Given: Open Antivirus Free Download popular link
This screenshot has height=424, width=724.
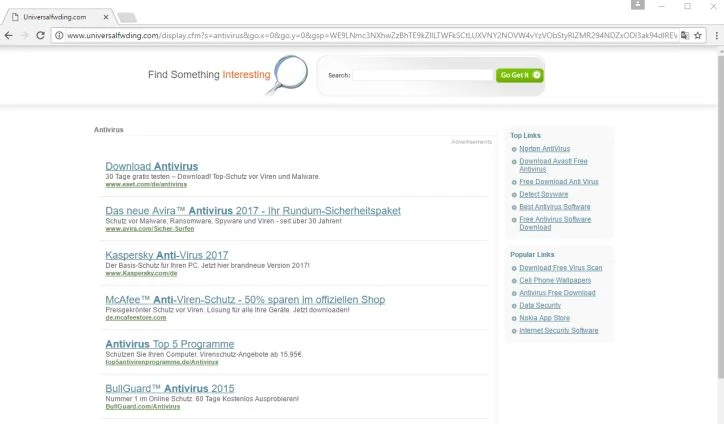Looking at the screenshot, I should pos(557,293).
